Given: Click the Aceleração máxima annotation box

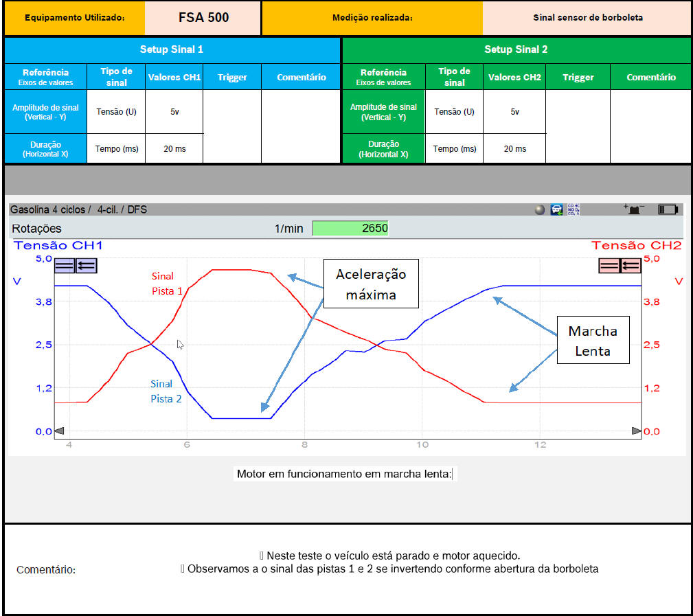Looking at the screenshot, I should [371, 284].
